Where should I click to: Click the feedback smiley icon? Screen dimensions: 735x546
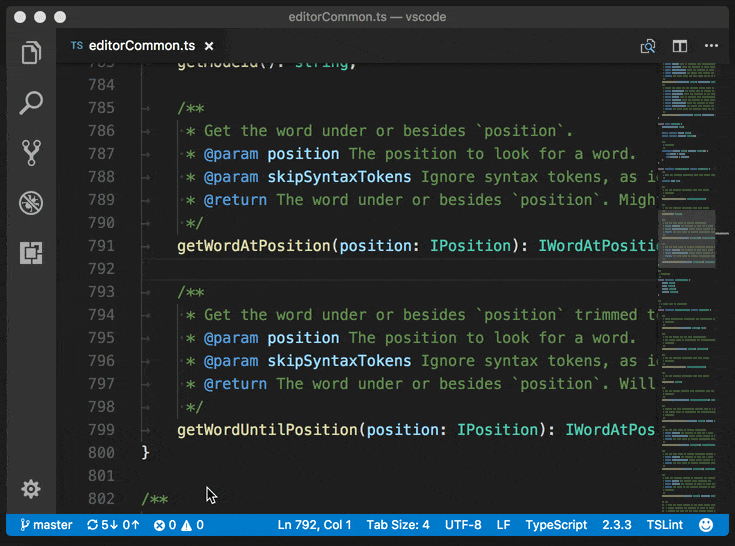tap(706, 525)
